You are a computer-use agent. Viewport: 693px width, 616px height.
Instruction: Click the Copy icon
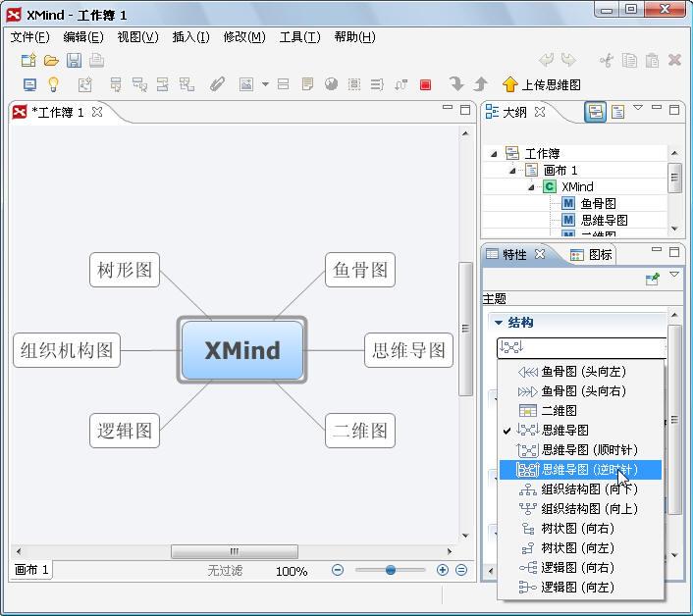tap(629, 60)
